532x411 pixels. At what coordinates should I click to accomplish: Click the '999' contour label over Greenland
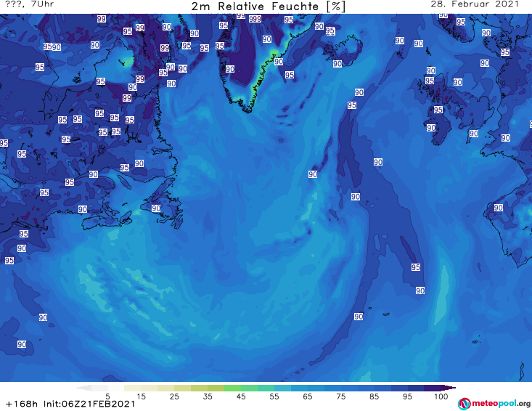coord(255,19)
